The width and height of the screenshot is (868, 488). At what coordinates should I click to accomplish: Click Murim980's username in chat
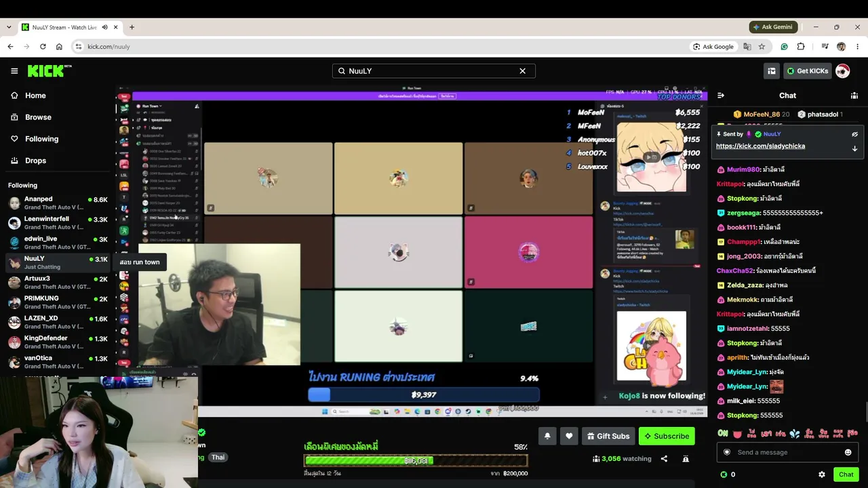pyautogui.click(x=743, y=169)
